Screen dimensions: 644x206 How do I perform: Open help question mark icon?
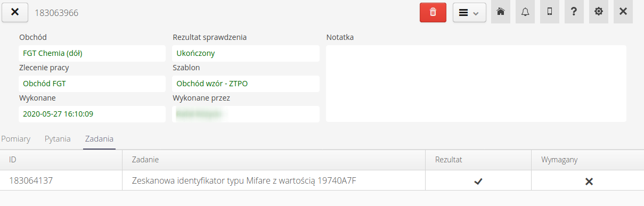[x=574, y=12]
